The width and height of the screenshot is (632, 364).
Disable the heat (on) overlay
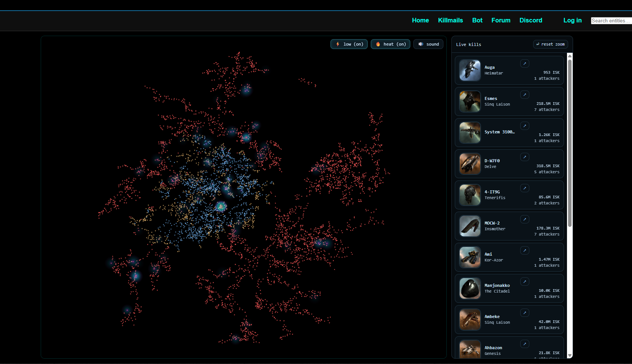391,44
